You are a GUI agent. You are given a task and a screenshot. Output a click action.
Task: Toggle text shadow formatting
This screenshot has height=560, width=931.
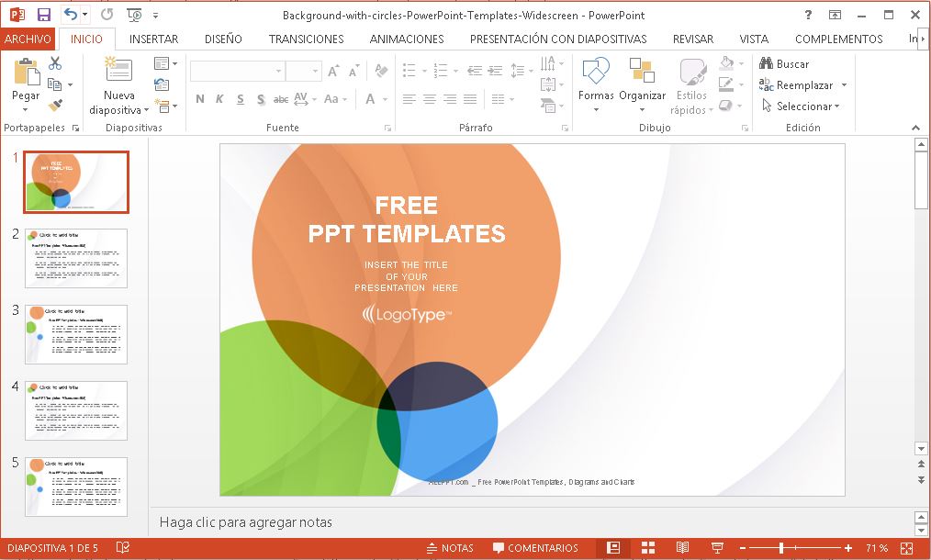point(261,99)
